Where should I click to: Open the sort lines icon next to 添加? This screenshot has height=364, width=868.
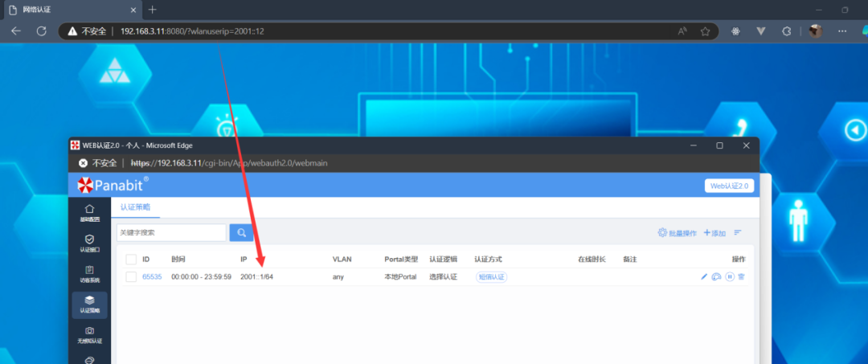(737, 233)
